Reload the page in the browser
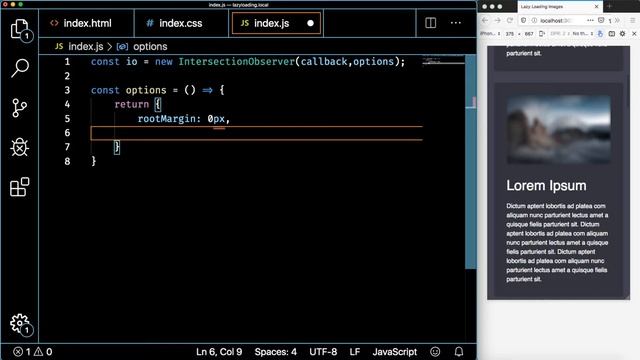Viewport: 640px width, 360px height. point(510,20)
